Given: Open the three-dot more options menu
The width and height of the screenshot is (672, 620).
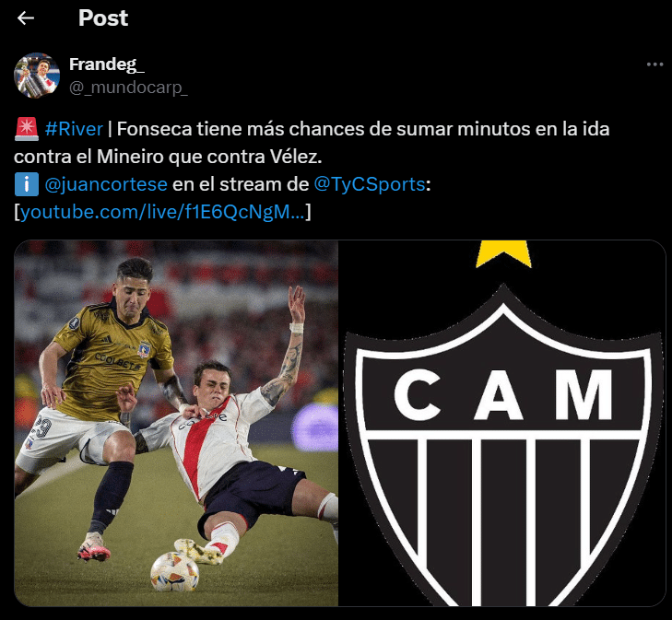Looking at the screenshot, I should point(654,64).
